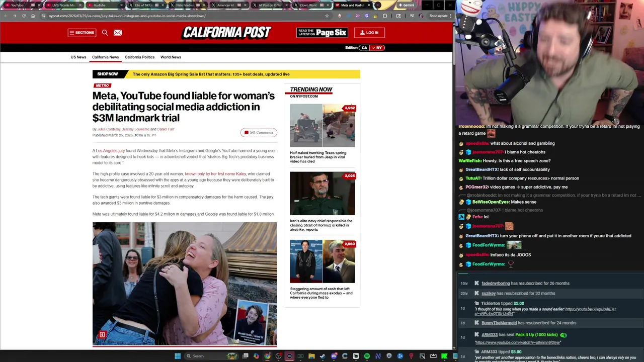This screenshot has height=362, width=644.
Task: Click the Shop Now Amazon sale banner
Action: coord(226,74)
